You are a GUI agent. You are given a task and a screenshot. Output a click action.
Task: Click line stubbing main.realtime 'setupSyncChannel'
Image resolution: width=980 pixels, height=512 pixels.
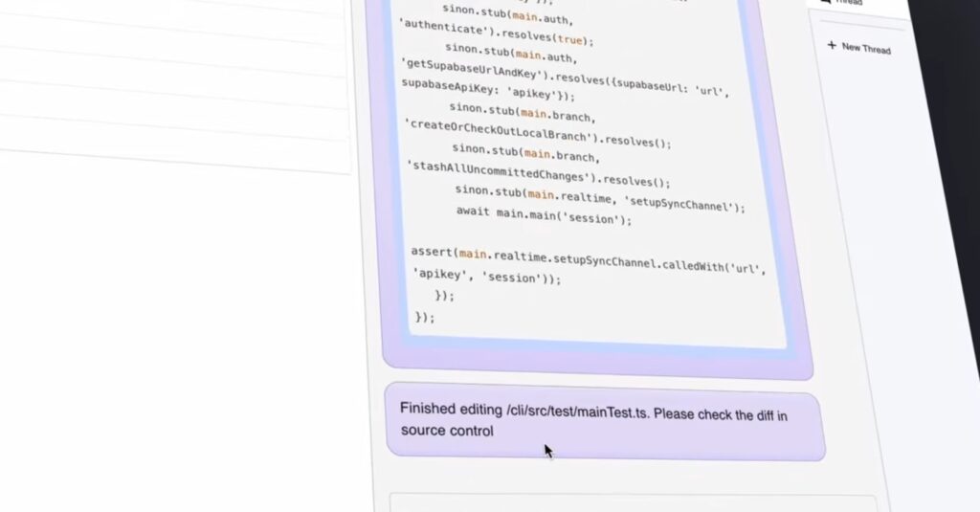pos(599,199)
